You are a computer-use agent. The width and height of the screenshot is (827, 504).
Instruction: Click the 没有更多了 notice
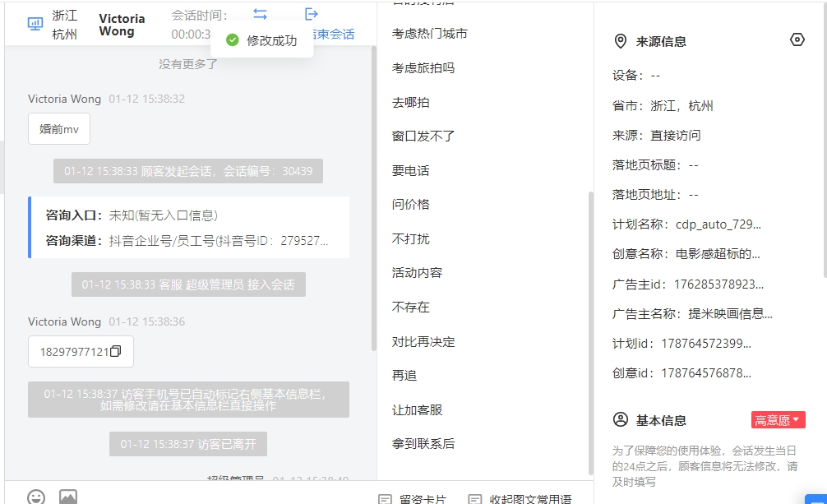tap(188, 64)
